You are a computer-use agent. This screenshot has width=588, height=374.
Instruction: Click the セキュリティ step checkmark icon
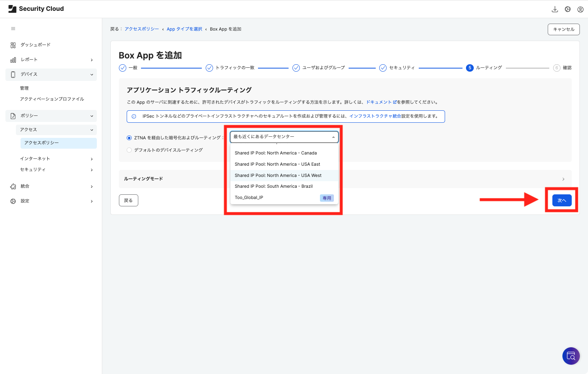tap(383, 68)
